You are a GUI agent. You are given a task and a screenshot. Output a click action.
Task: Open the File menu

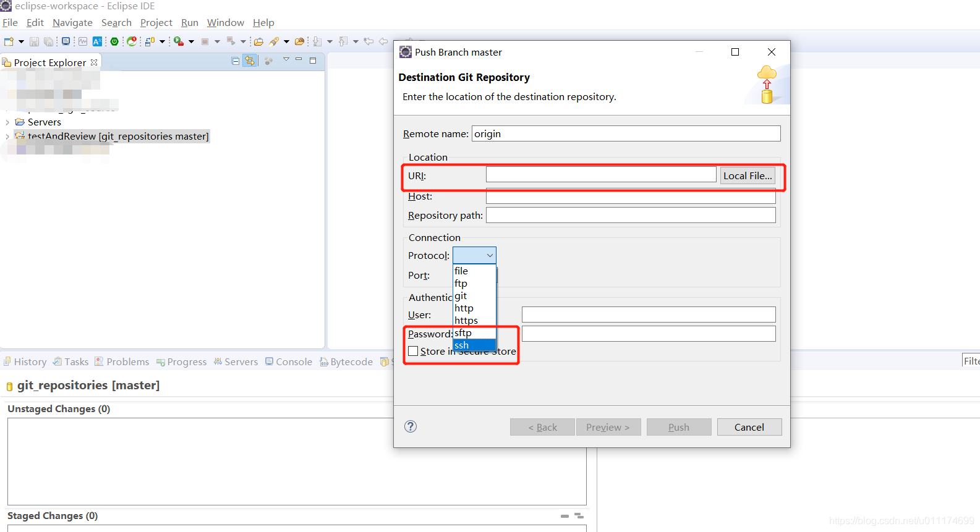tap(10, 22)
